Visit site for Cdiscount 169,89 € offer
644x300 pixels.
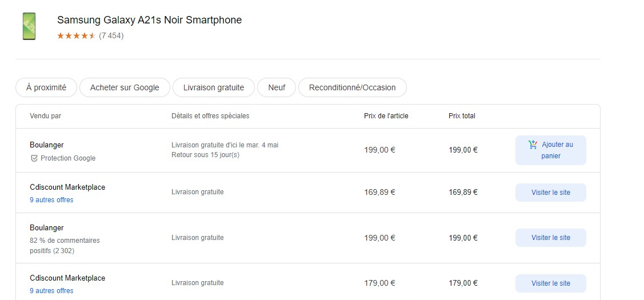pyautogui.click(x=550, y=193)
